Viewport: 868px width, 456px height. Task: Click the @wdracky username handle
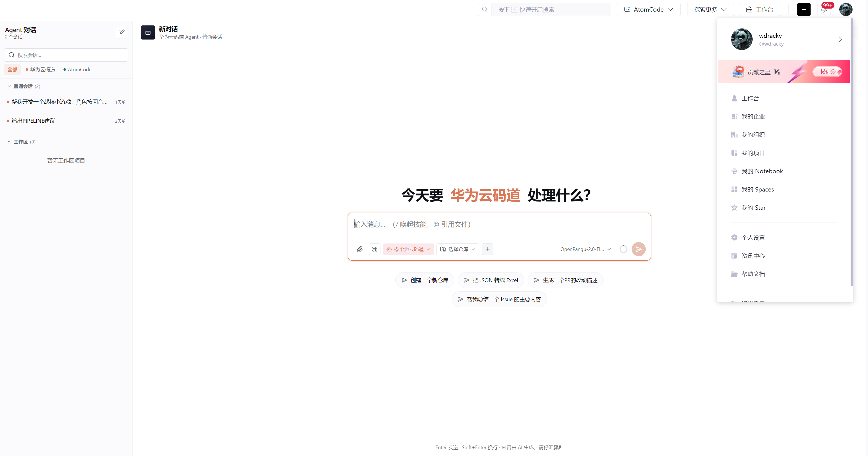771,44
